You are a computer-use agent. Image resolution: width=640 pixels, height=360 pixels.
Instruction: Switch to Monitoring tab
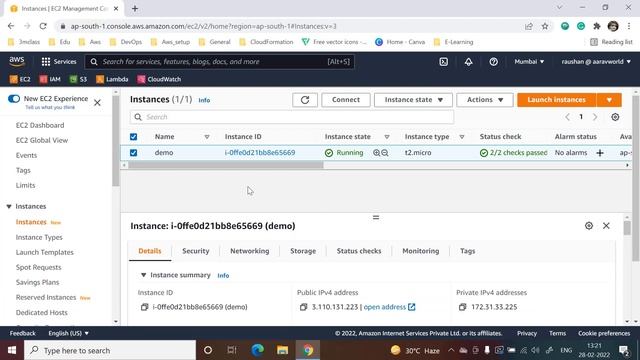(x=420, y=251)
